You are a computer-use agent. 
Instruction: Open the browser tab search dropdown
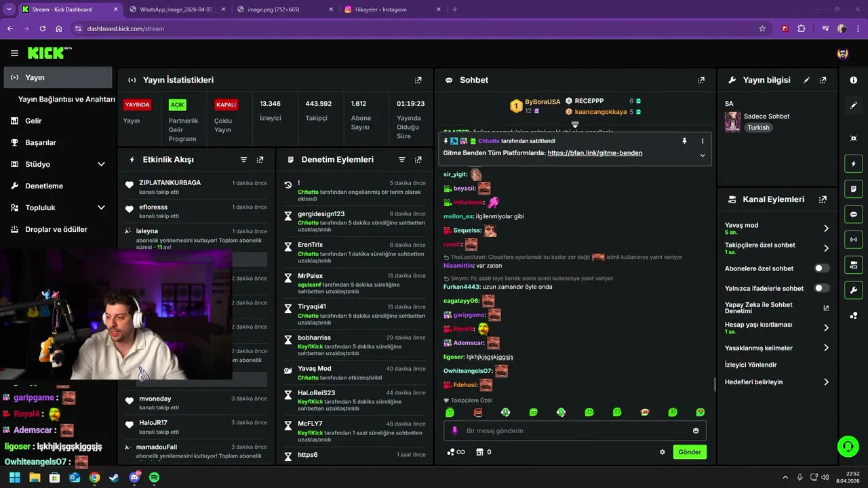coord(9,9)
